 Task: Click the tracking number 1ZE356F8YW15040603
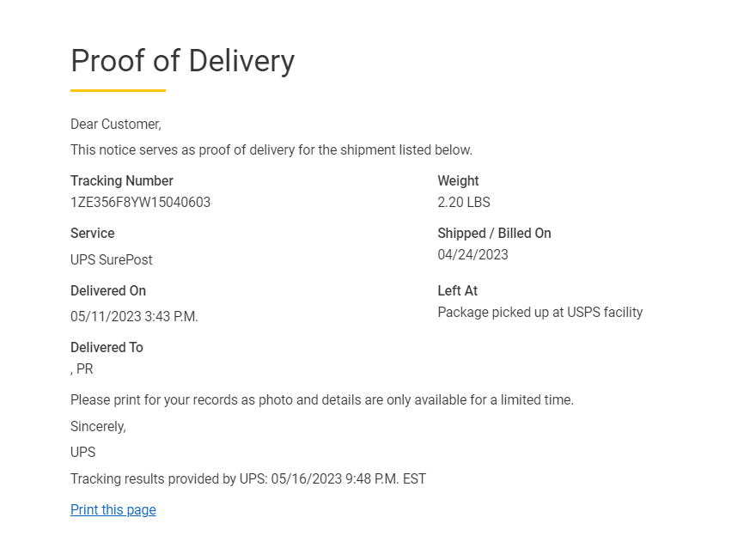point(140,203)
